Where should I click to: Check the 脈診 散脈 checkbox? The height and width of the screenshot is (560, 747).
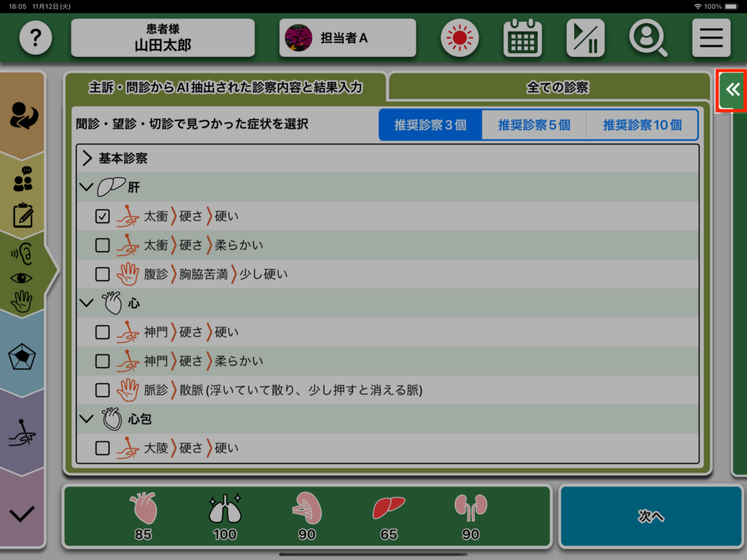tap(103, 390)
